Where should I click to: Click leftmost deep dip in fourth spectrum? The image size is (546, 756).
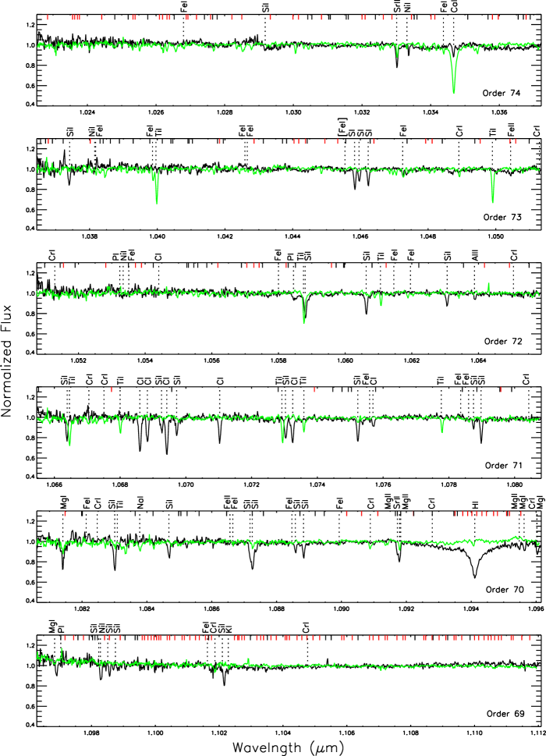[69, 442]
